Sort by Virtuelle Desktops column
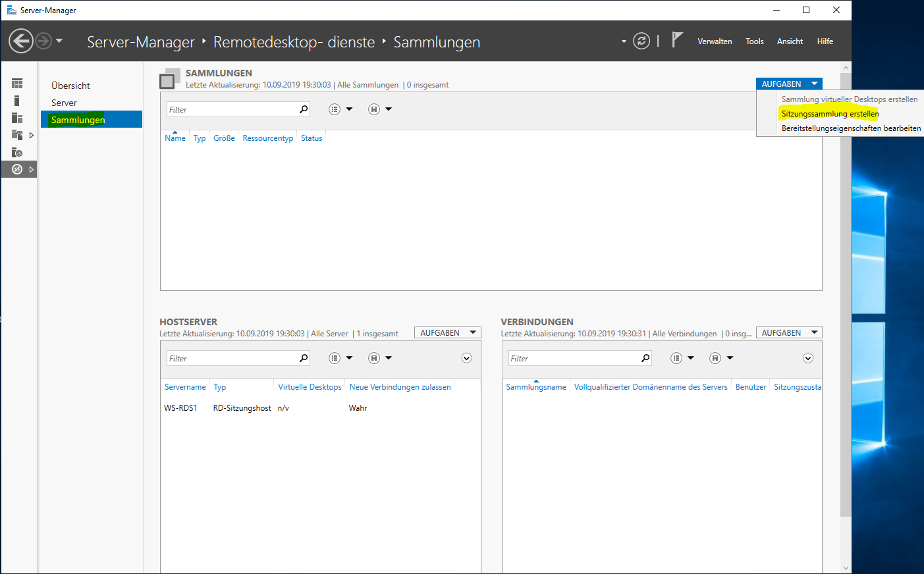Viewport: 924px width, 574px height. coord(310,386)
